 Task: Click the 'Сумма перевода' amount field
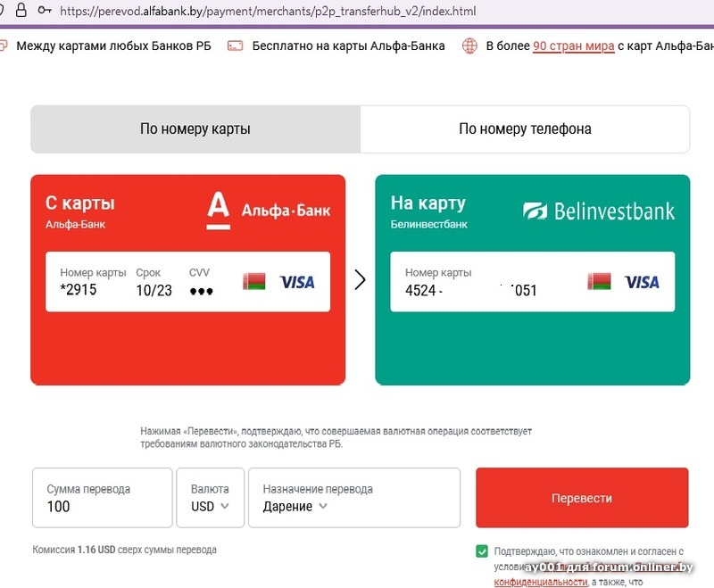[103, 498]
